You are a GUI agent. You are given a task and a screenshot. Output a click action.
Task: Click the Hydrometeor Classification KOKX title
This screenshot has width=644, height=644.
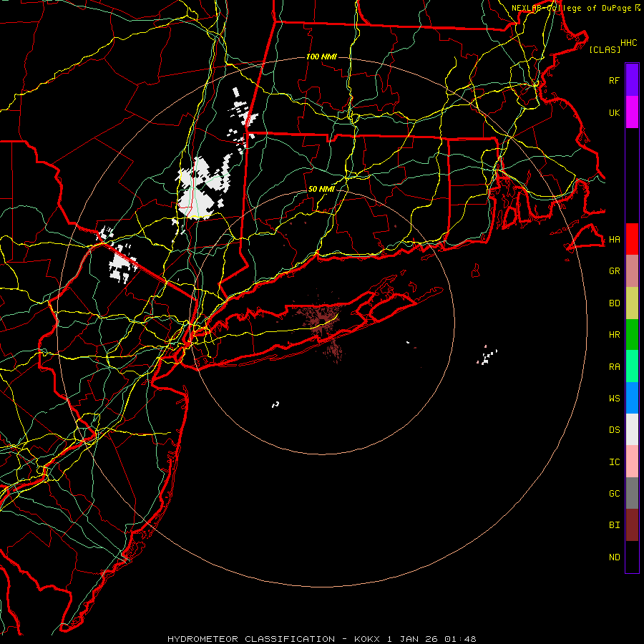point(322,639)
